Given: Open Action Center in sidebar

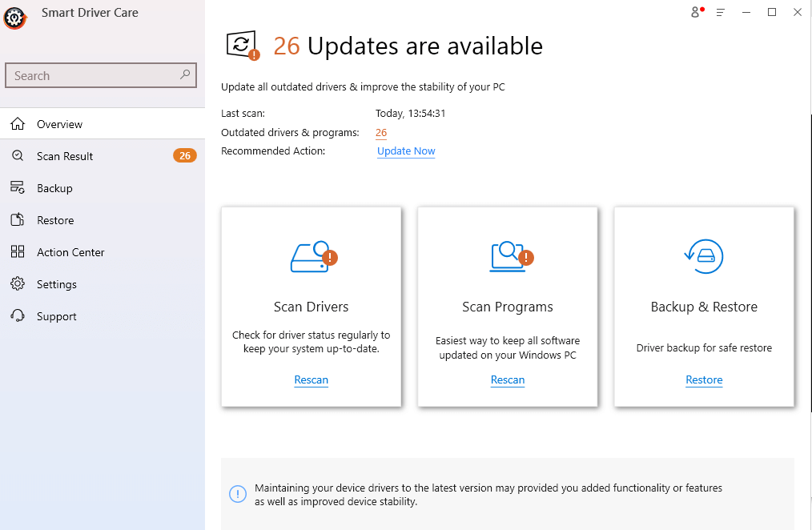Looking at the screenshot, I should click(x=70, y=252).
